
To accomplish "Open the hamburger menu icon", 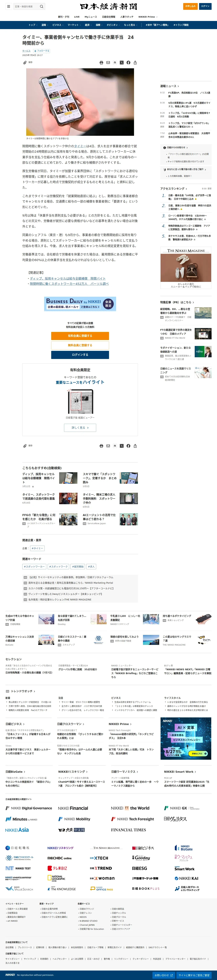I will [8, 6].
